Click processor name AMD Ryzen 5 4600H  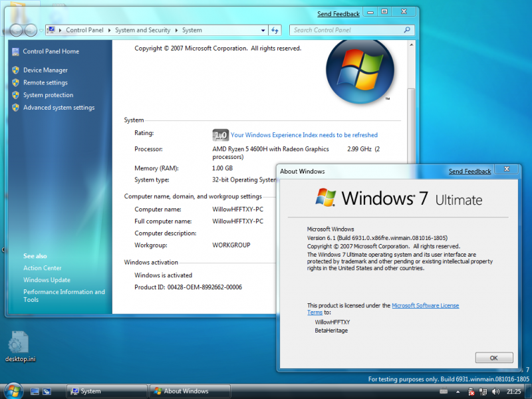[271, 149]
